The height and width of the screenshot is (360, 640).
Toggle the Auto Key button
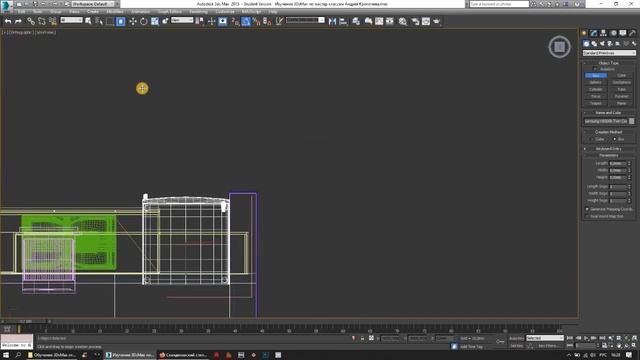point(516,338)
